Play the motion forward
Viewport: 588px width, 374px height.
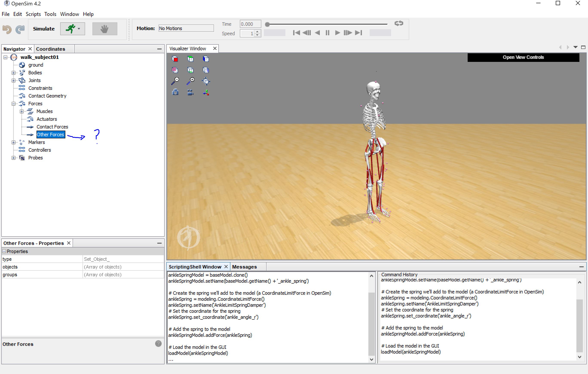(x=337, y=33)
